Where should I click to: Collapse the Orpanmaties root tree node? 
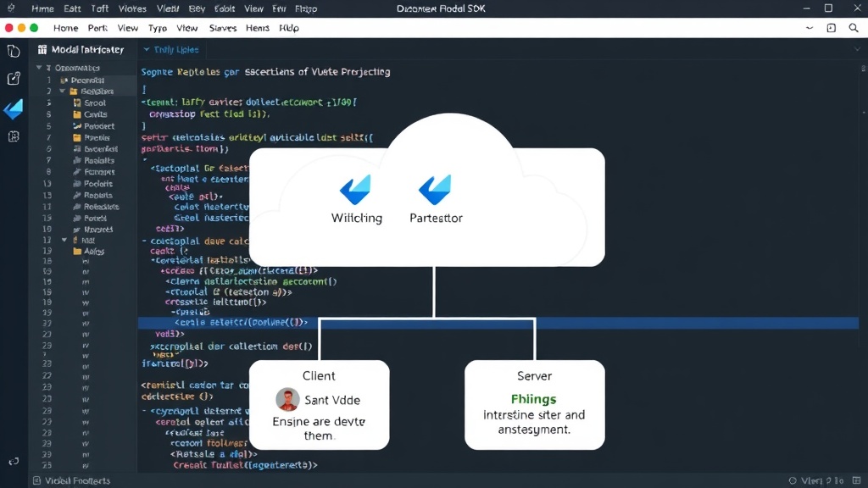coord(39,68)
